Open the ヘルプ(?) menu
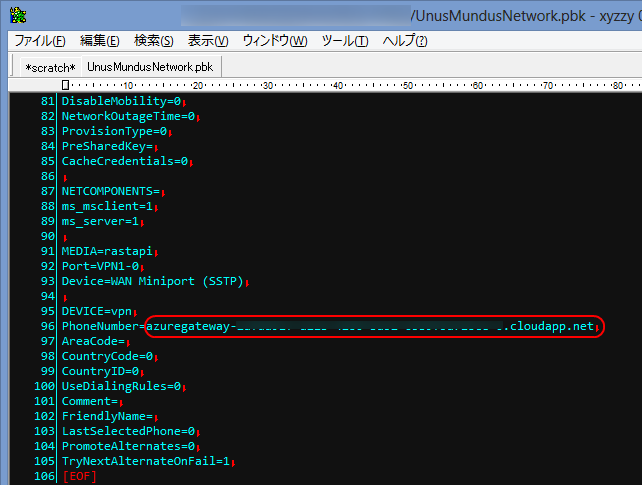The image size is (642, 485). point(405,41)
